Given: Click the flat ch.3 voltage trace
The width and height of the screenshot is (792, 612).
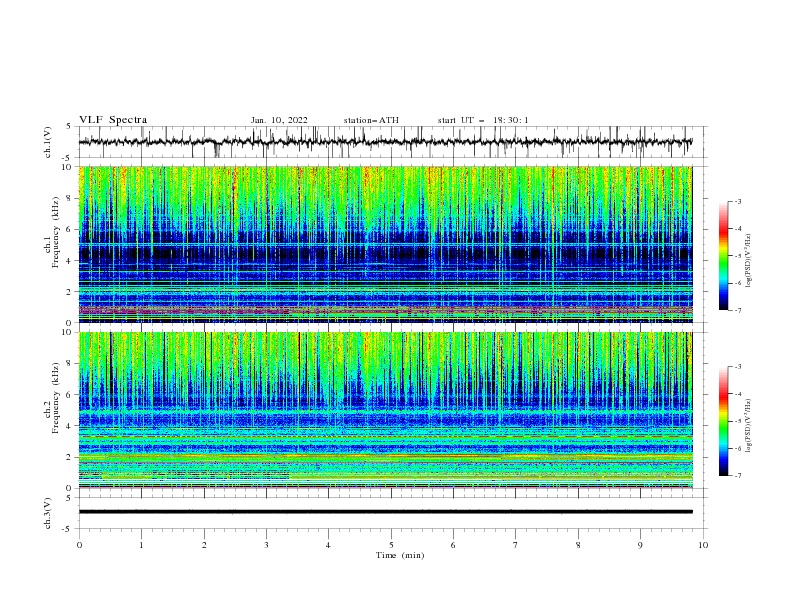Looking at the screenshot, I should 385,512.
